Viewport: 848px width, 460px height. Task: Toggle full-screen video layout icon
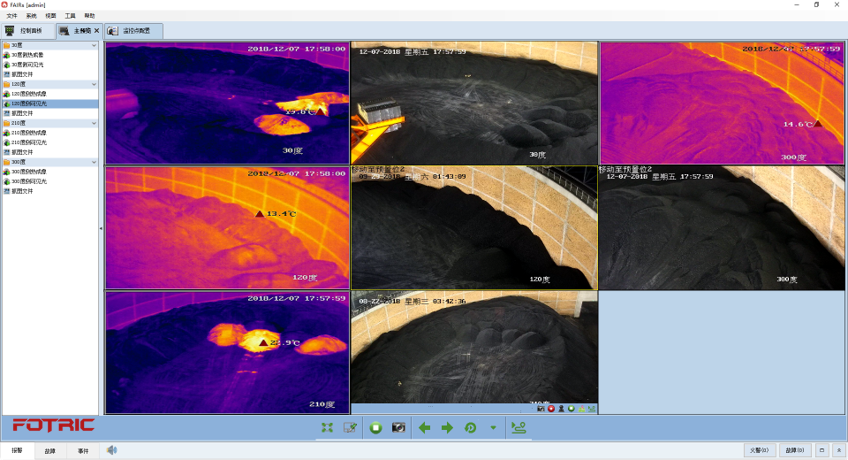[327, 428]
